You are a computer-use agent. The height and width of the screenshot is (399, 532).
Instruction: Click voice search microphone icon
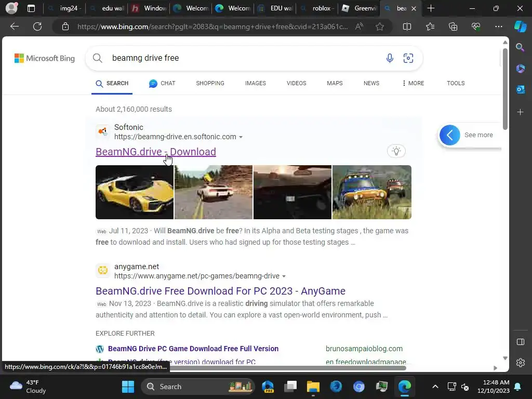tap(390, 58)
